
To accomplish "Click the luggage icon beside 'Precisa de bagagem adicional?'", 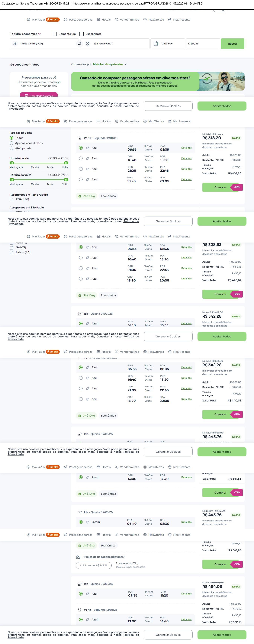I will [x=78, y=557].
